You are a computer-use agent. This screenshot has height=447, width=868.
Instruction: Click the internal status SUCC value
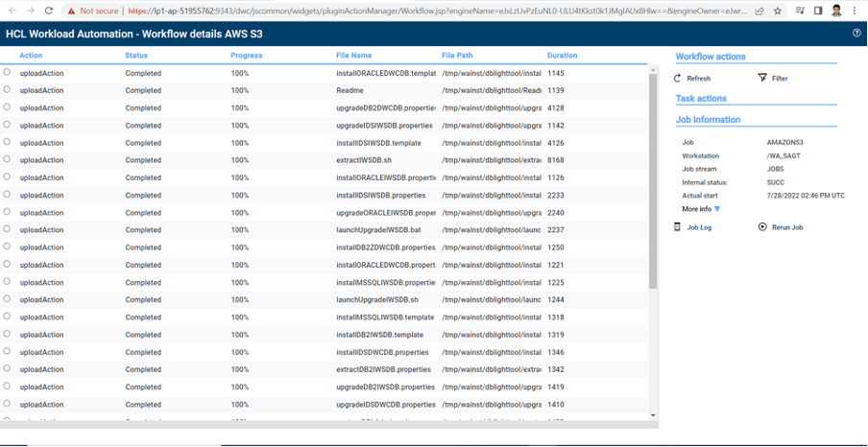(x=776, y=182)
